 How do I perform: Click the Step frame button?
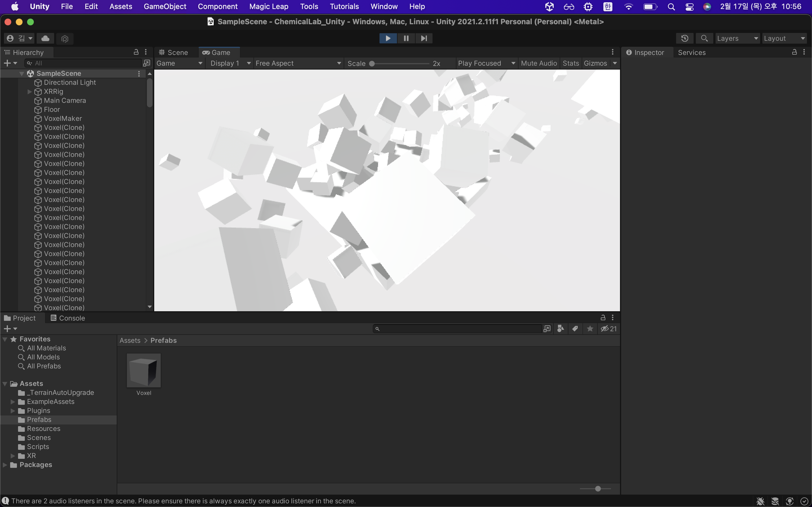click(424, 38)
